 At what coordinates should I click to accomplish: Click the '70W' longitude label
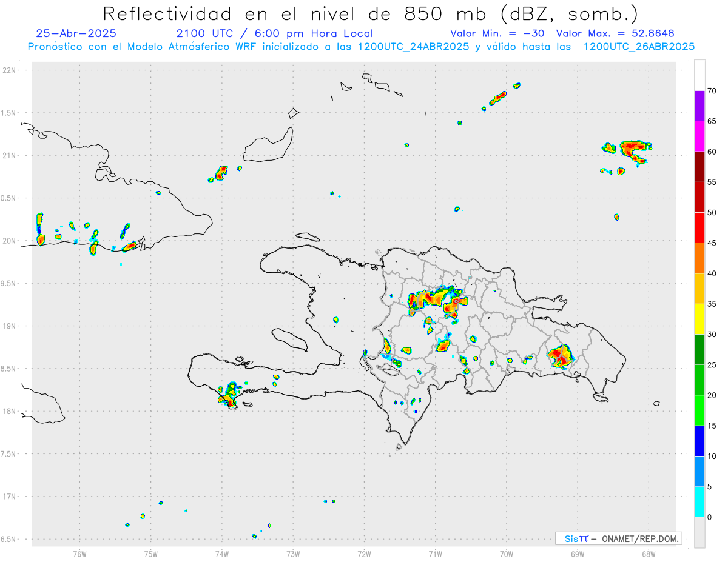click(506, 554)
